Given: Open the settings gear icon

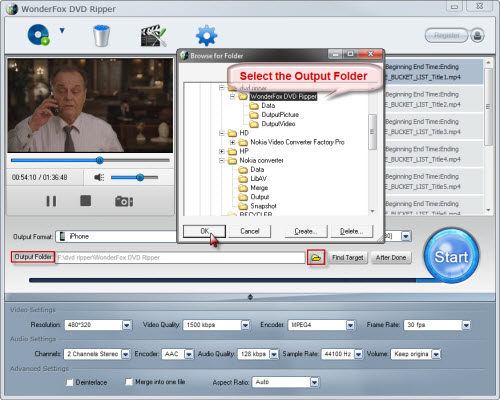Looking at the screenshot, I should (206, 35).
